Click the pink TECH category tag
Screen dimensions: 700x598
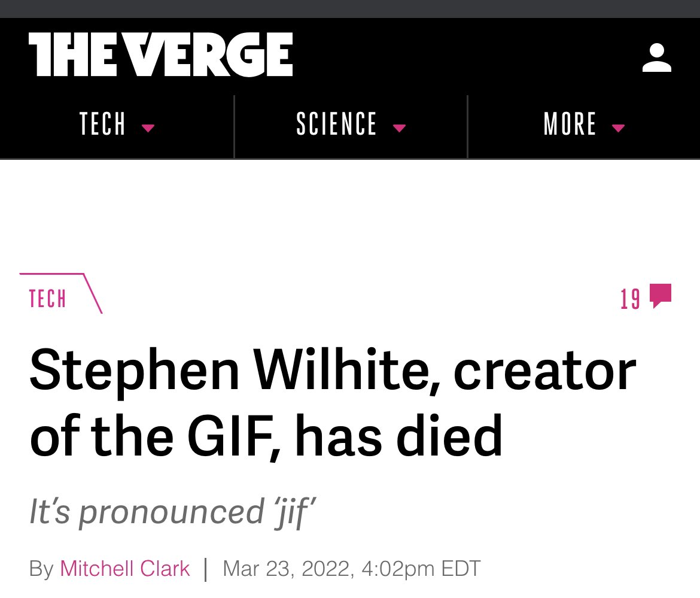click(47, 298)
